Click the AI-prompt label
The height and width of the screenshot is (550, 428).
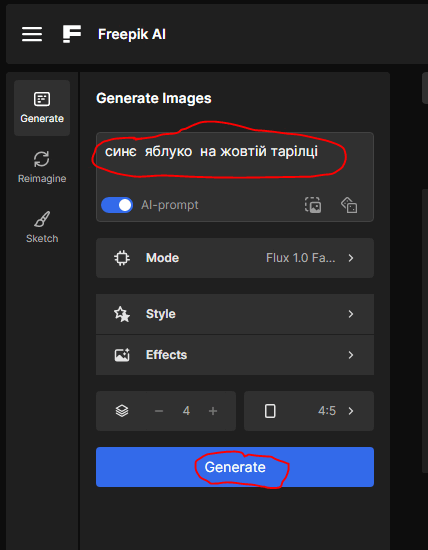[170, 205]
